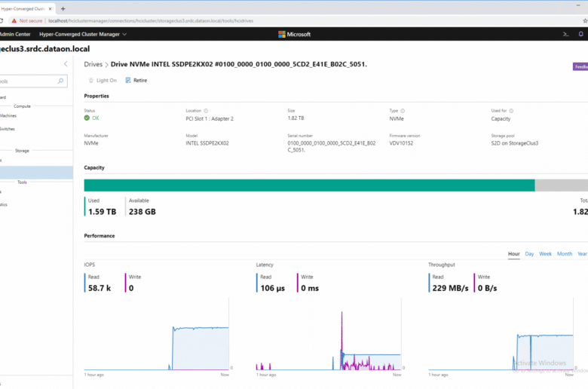Click the IOPS performance chart
Image resolution: width=588 pixels, height=389 pixels.
156,334
